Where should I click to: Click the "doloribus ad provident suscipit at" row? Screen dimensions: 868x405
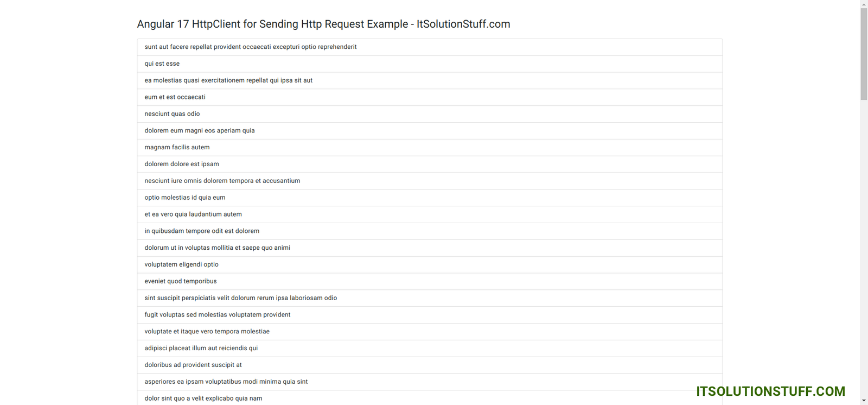[x=193, y=365]
